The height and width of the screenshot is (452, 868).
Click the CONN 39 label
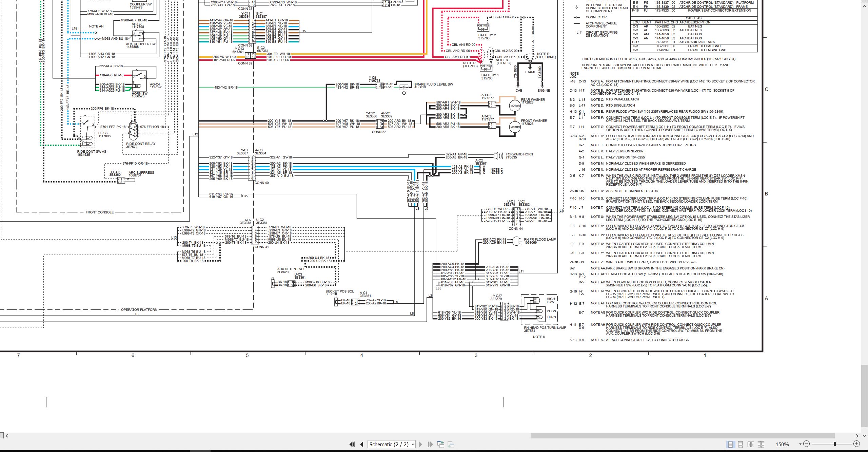click(245, 63)
